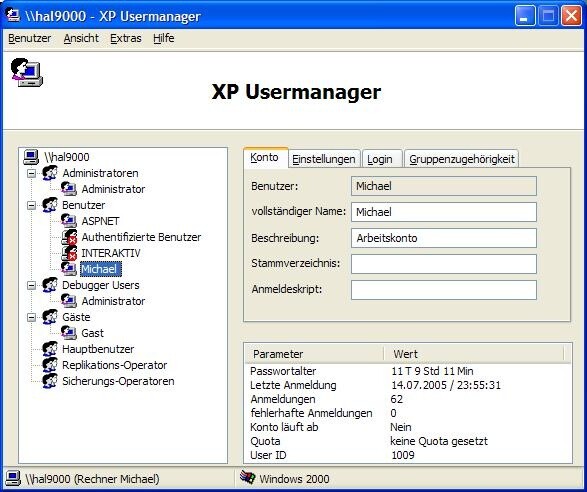Image resolution: width=587 pixels, height=492 pixels.
Task: Collapse the Benutzer group node
Action: click(x=31, y=205)
